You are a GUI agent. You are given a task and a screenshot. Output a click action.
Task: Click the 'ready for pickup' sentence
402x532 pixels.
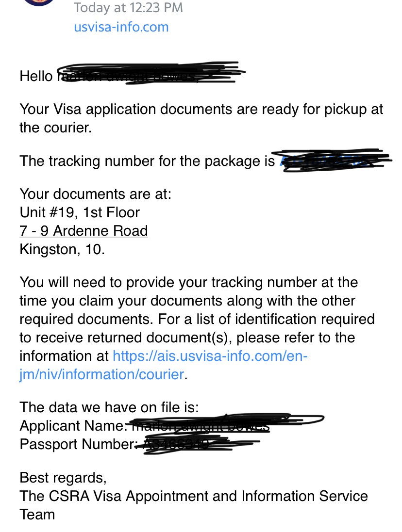[x=201, y=118]
